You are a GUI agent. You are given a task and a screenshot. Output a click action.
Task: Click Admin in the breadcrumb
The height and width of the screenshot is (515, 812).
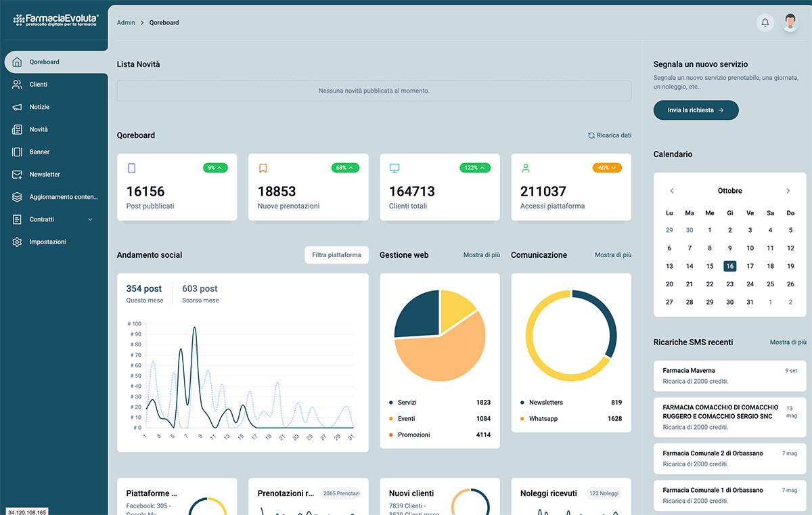point(126,22)
